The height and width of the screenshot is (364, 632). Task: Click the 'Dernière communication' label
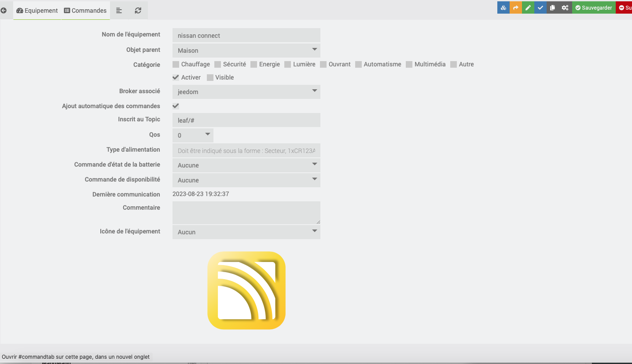[x=126, y=194]
